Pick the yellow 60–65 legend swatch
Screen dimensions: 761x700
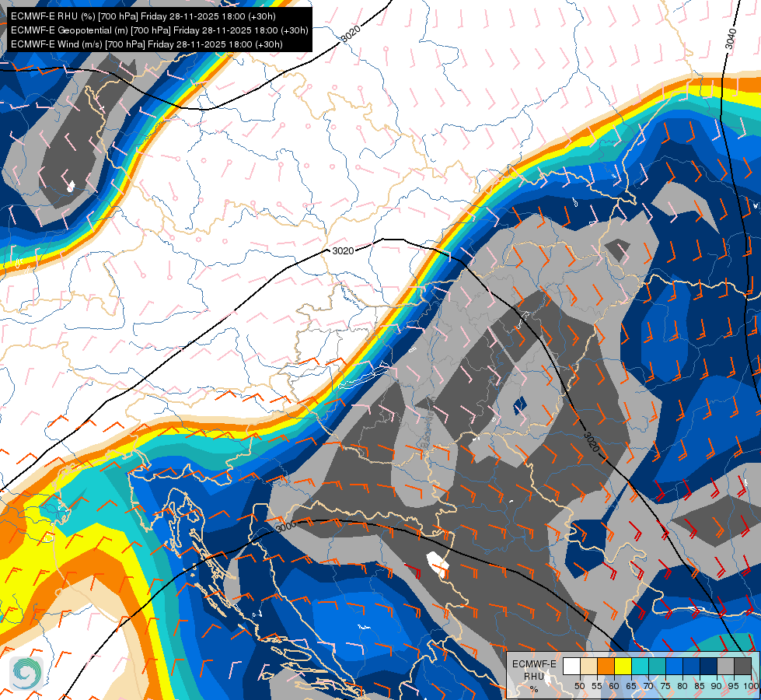point(623,666)
